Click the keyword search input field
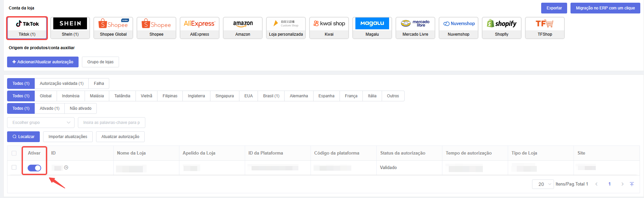This screenshot has height=198, width=644. coord(112,123)
